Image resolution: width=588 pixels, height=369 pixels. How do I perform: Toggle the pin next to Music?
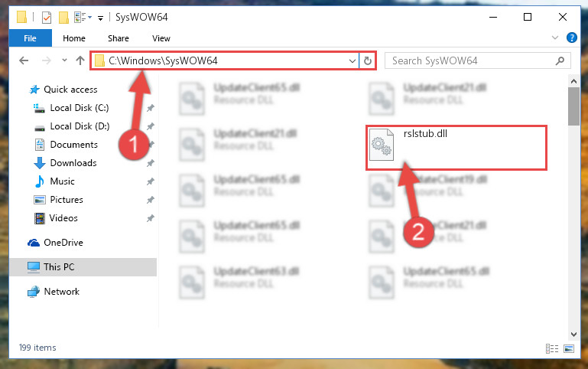coord(150,181)
